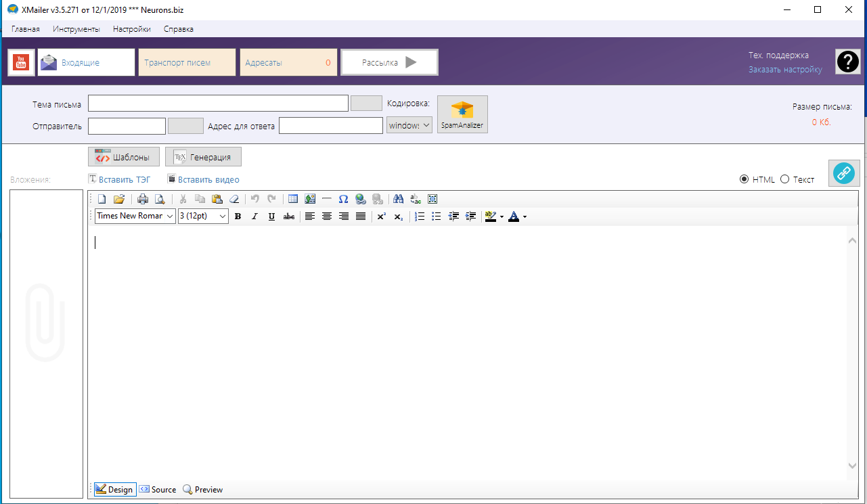This screenshot has width=867, height=504.
Task: Insert a numbered list
Action: 420,216
